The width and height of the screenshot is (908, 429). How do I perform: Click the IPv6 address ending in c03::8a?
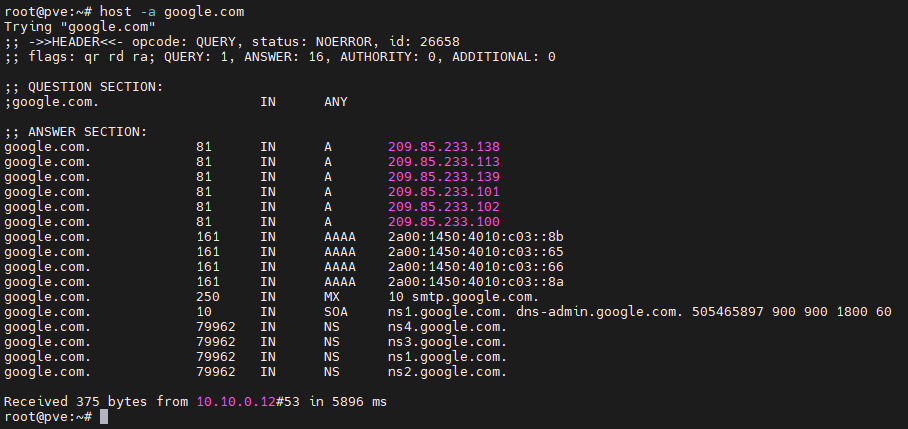476,282
